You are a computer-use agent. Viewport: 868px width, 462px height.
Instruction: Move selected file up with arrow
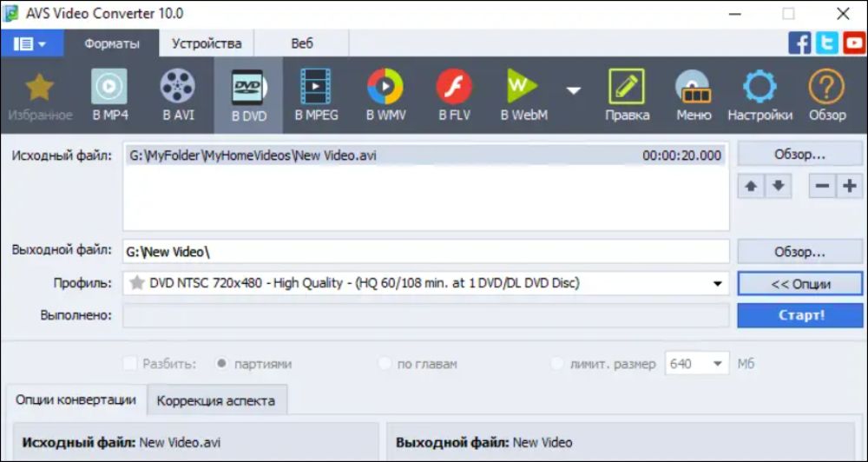751,186
